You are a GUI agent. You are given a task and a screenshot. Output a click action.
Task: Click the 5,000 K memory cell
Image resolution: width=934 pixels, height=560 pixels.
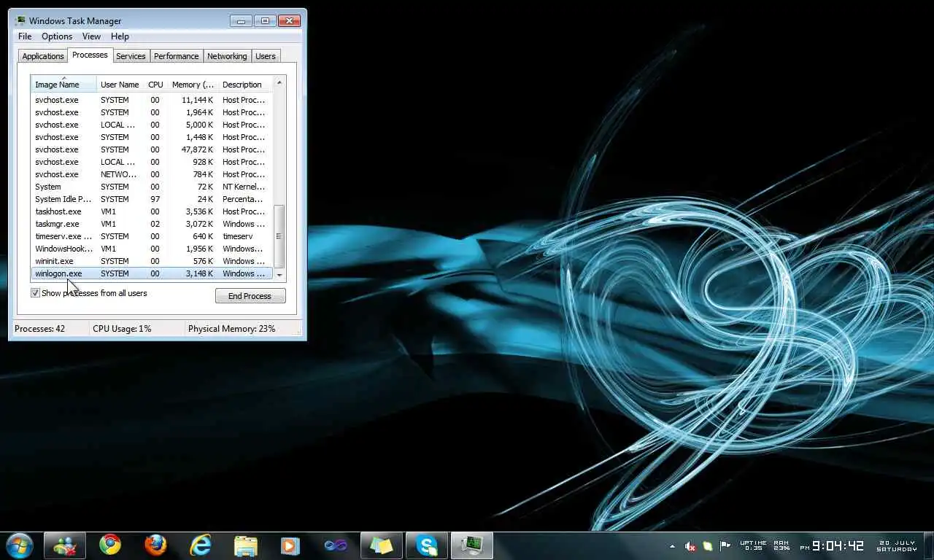[x=198, y=125]
